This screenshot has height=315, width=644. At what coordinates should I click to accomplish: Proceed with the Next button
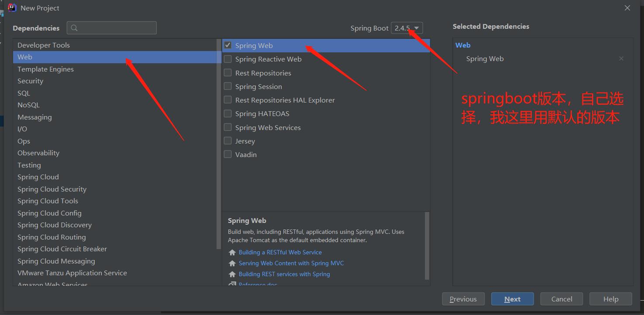click(x=513, y=299)
